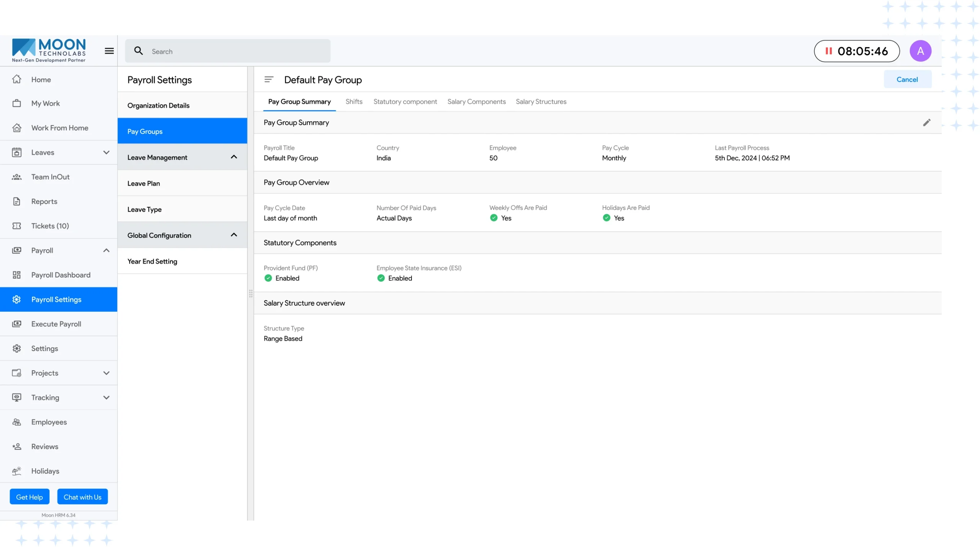
Task: Toggle Provident Fund enabled status
Action: coord(268,278)
